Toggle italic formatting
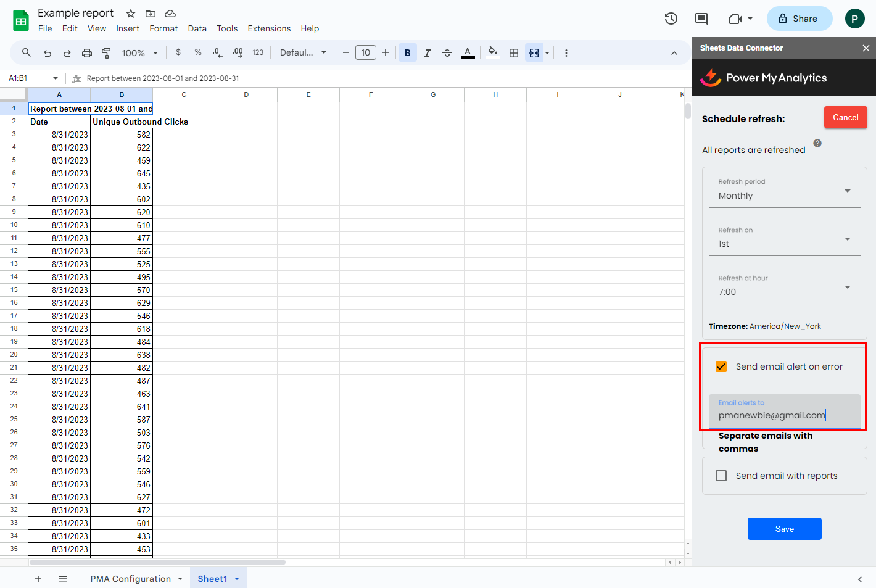Image resolution: width=876 pixels, height=588 pixels. pos(427,53)
